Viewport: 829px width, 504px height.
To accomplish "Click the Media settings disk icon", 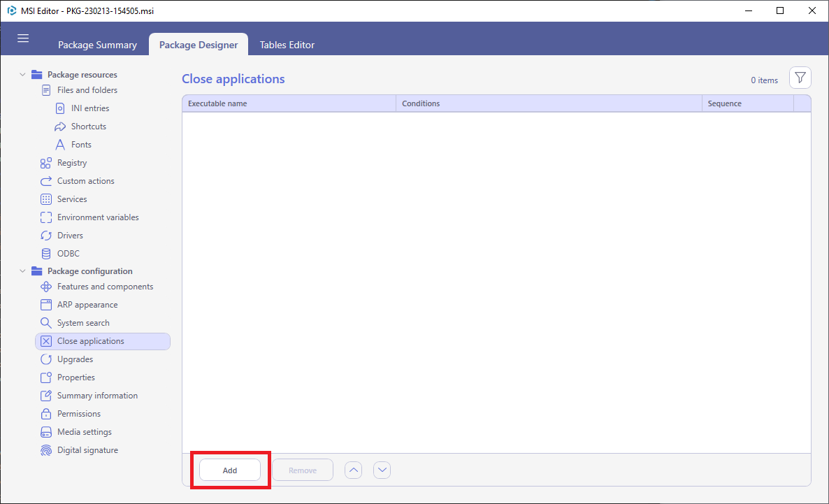I will coord(46,432).
